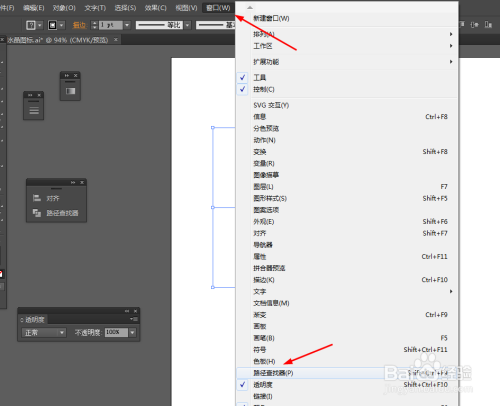Screen dimensions: 500x406
Task: Select 图案选项 menu entry
Action: [x=347, y=210]
